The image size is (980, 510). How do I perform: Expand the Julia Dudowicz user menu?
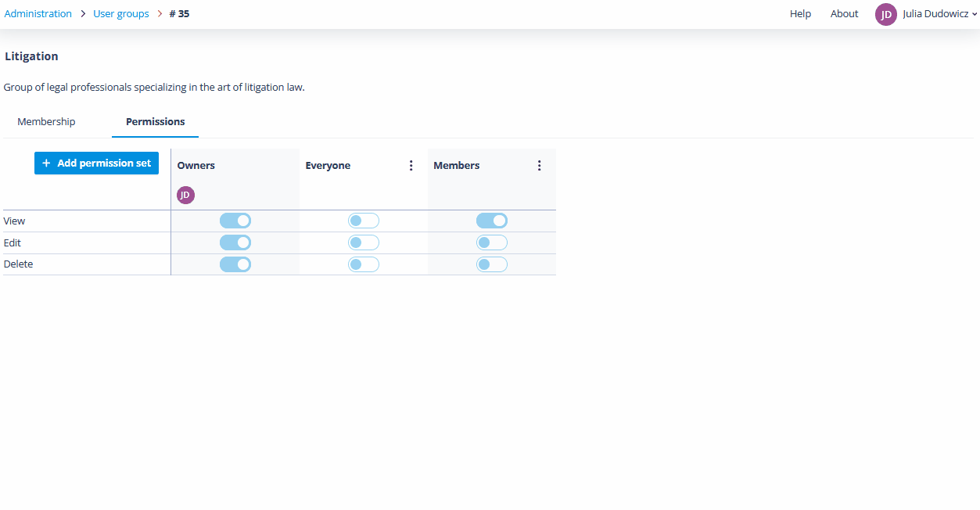point(939,14)
